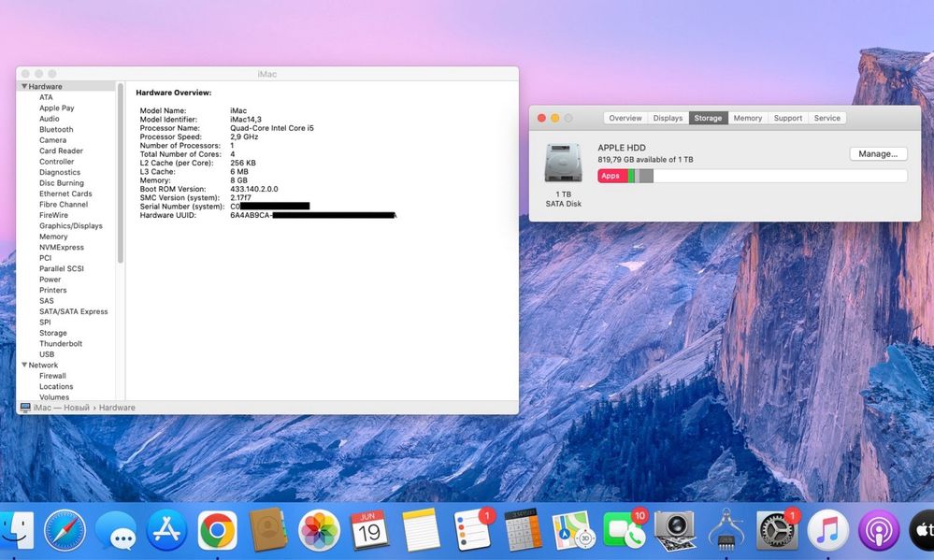The image size is (934, 560).
Task: Open Finder from the dock
Action: 17,530
